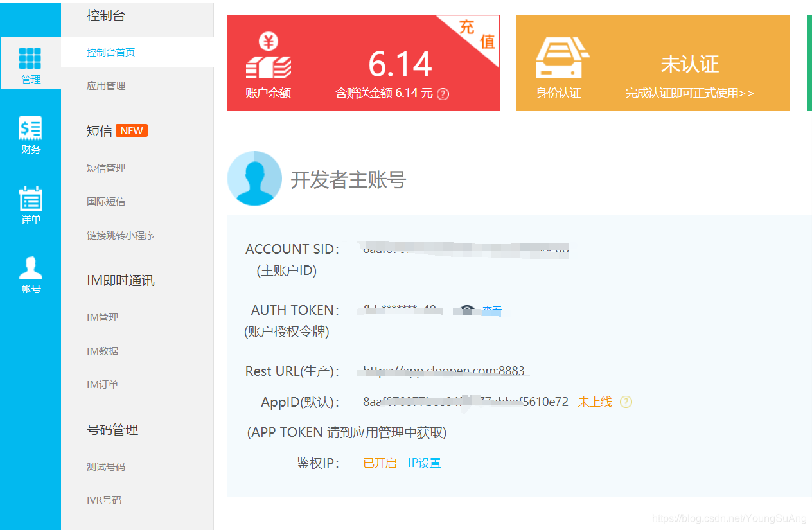Click the 控制台 heading in sidebar
This screenshot has width=812, height=530.
pyautogui.click(x=106, y=16)
